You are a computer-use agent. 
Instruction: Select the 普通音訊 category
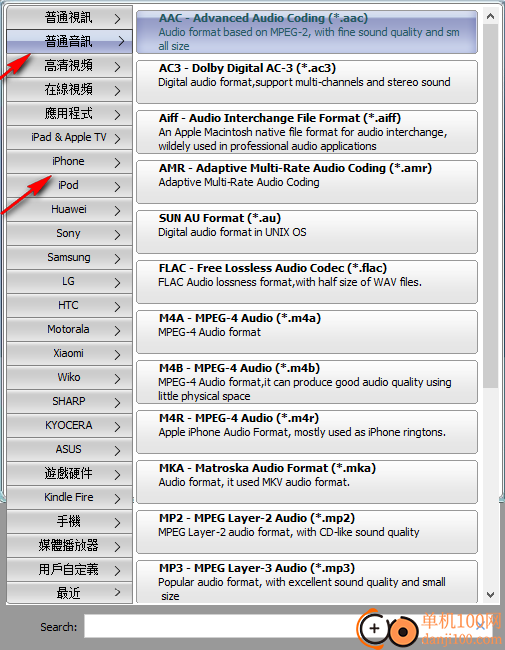[x=70, y=41]
